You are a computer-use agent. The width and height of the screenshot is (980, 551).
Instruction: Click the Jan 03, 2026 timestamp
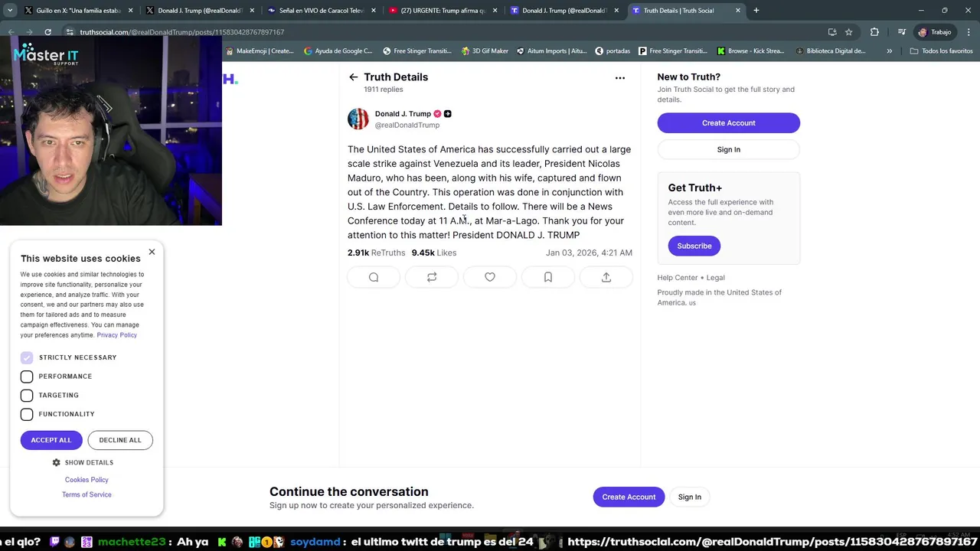point(589,253)
